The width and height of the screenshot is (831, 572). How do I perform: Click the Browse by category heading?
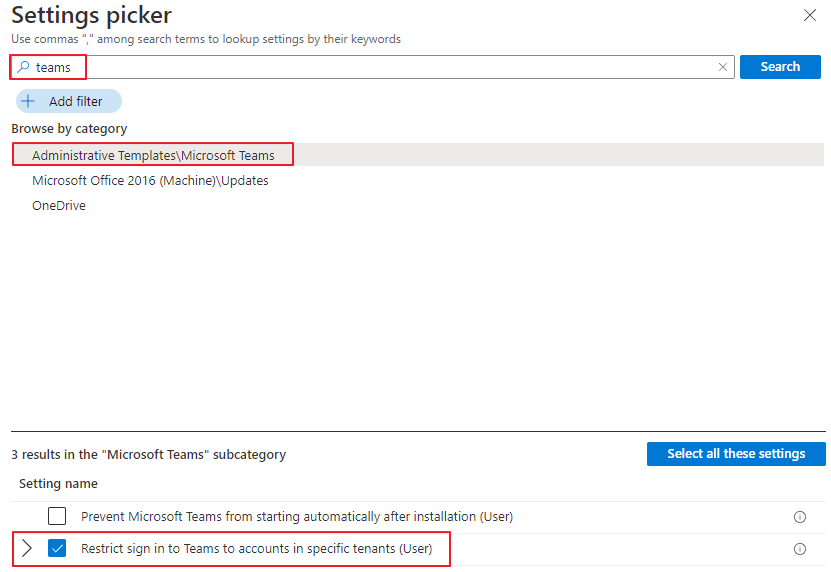[69, 129]
